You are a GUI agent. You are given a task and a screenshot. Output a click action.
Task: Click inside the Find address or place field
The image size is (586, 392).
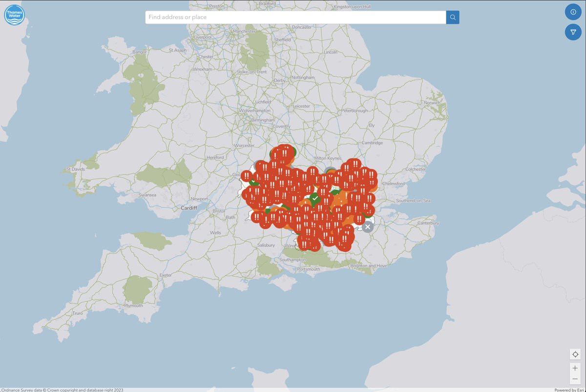[293, 17]
